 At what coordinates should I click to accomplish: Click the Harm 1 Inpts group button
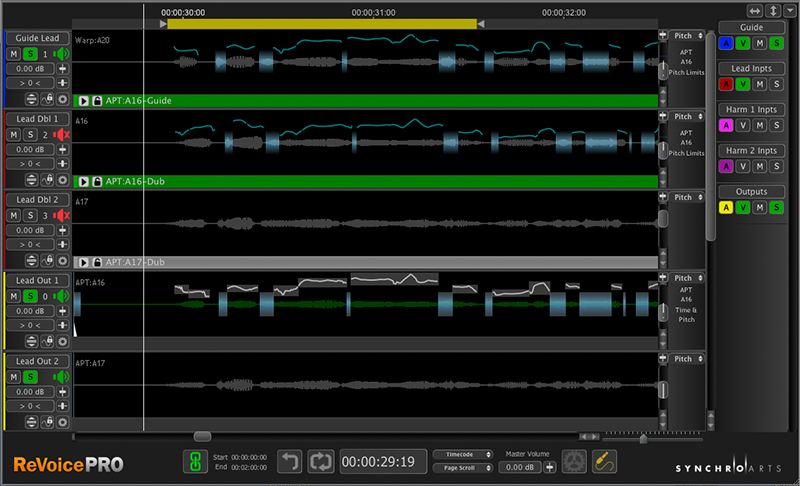click(x=754, y=109)
